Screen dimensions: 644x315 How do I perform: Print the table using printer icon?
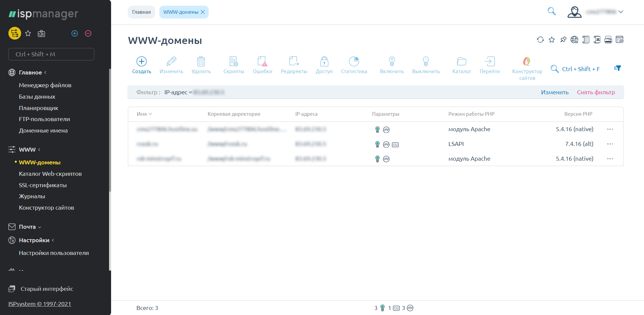click(608, 40)
